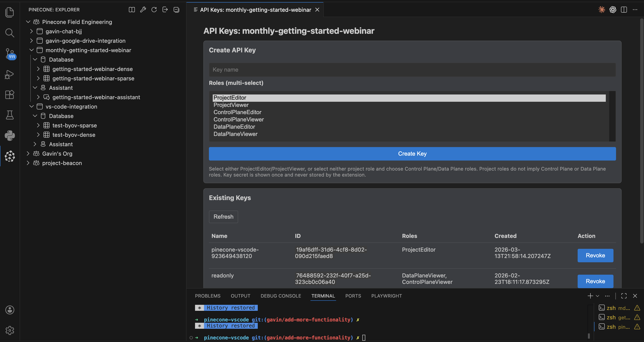
Task: Open the Testing beaker panel
Action: coord(10,115)
